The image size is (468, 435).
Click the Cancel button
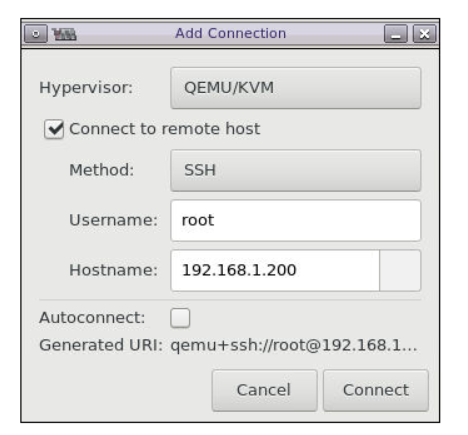pyautogui.click(x=264, y=390)
